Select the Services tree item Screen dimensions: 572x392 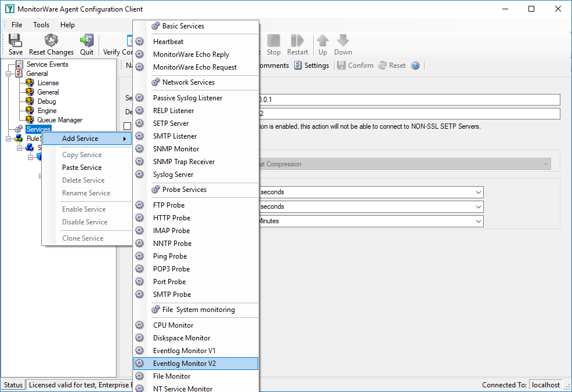(x=38, y=129)
